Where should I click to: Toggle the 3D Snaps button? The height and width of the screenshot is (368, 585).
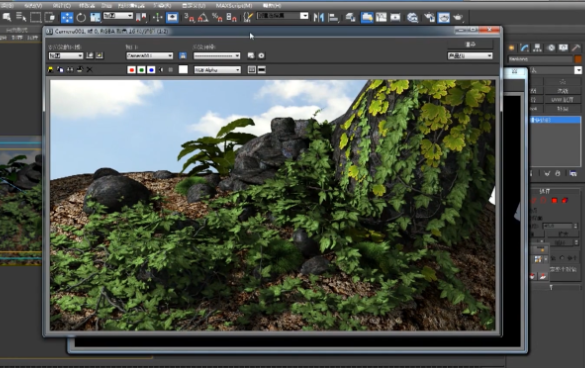pyautogui.click(x=189, y=17)
